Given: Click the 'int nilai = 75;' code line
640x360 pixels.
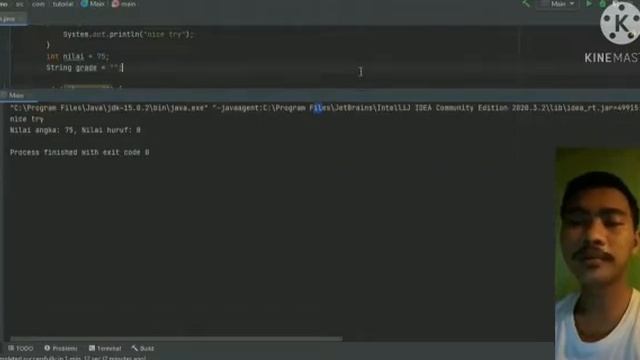Looking at the screenshot, I should 78,57.
